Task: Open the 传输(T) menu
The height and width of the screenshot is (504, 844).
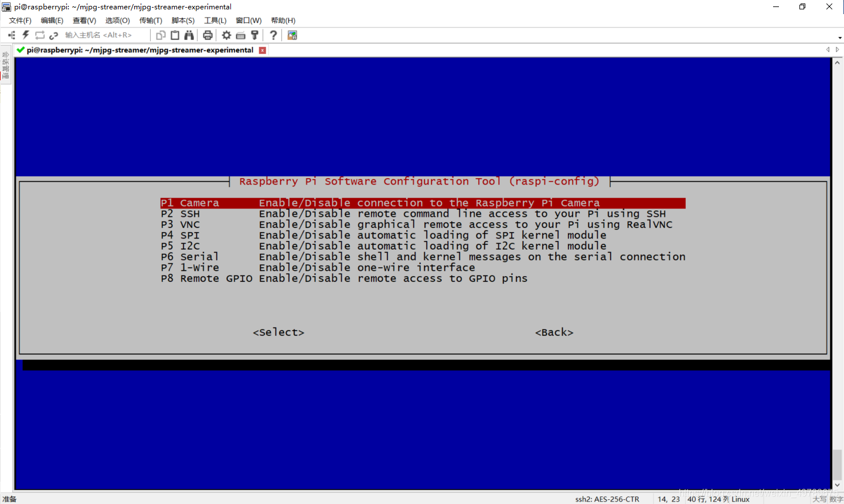Action: click(x=151, y=21)
